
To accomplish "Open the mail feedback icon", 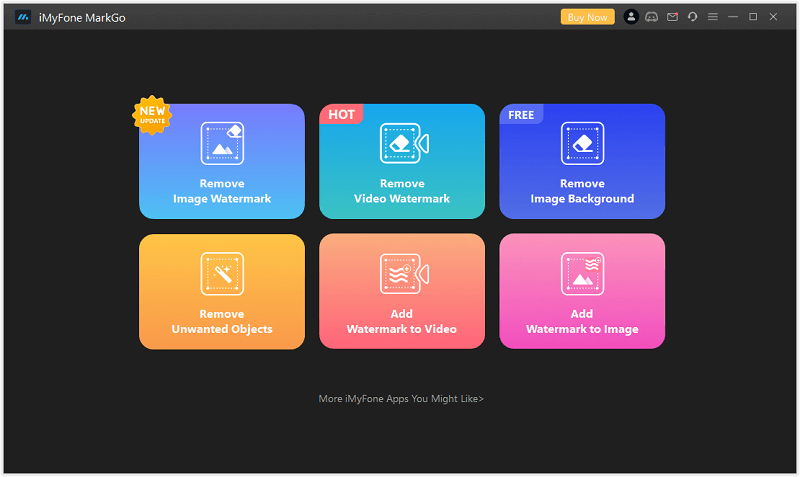I will pos(672,17).
